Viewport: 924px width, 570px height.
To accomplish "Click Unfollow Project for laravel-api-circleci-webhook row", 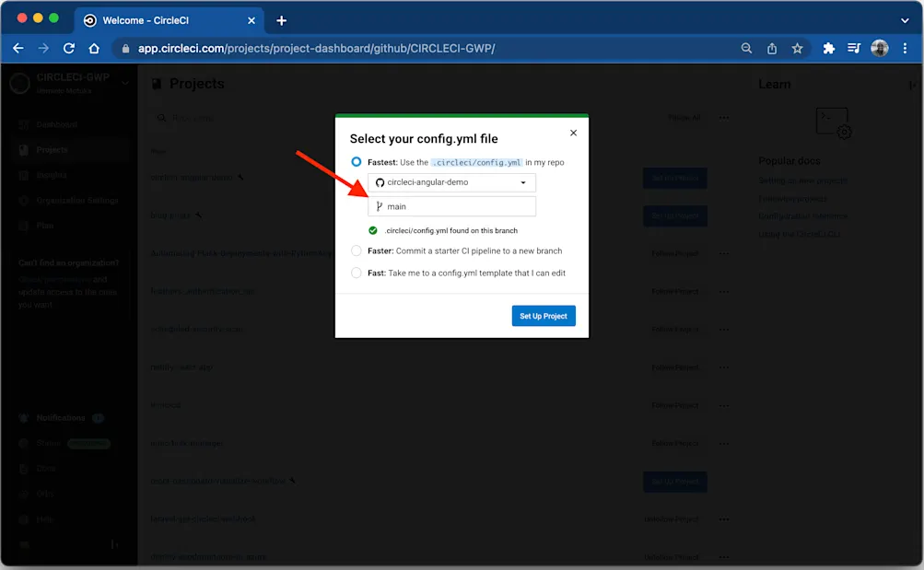I will point(672,519).
